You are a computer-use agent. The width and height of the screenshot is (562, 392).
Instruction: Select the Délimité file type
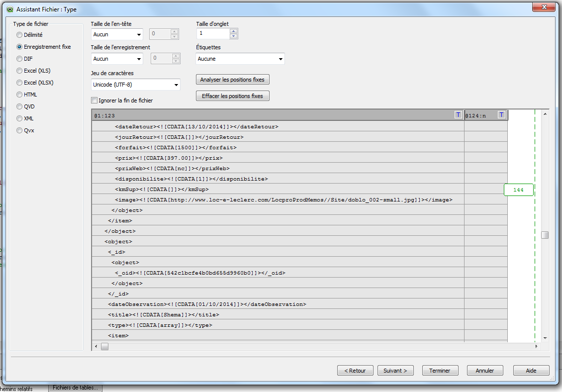pyautogui.click(x=19, y=35)
